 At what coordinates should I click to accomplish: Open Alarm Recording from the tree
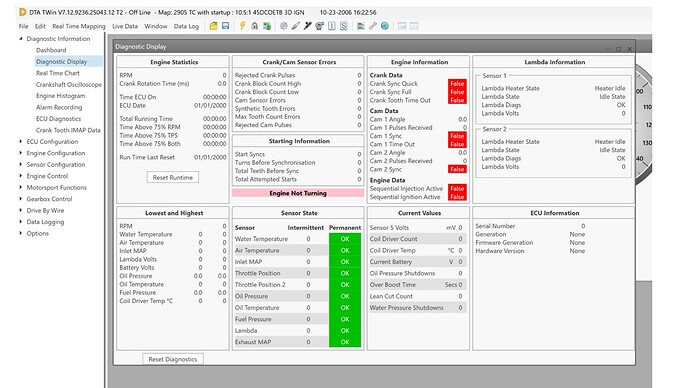point(59,107)
